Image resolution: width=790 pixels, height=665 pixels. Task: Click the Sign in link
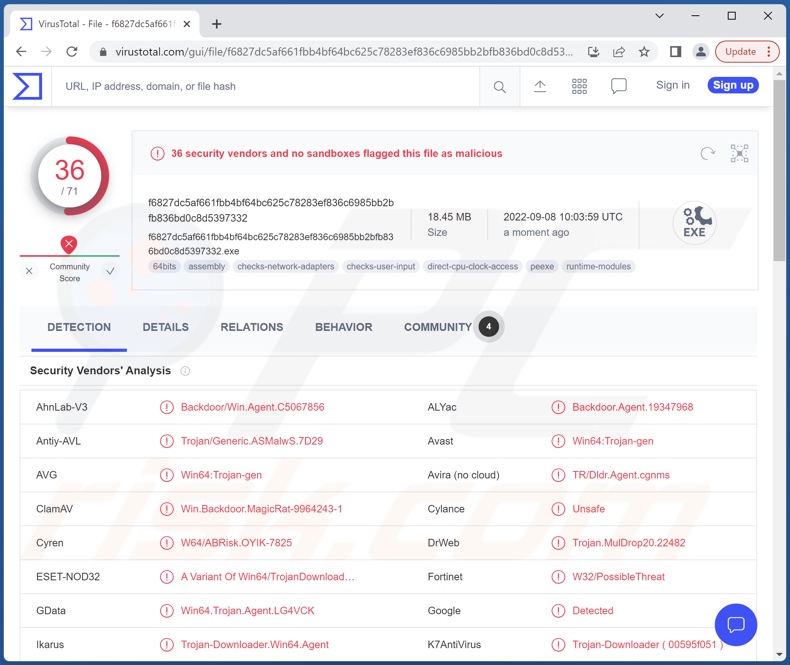673,85
